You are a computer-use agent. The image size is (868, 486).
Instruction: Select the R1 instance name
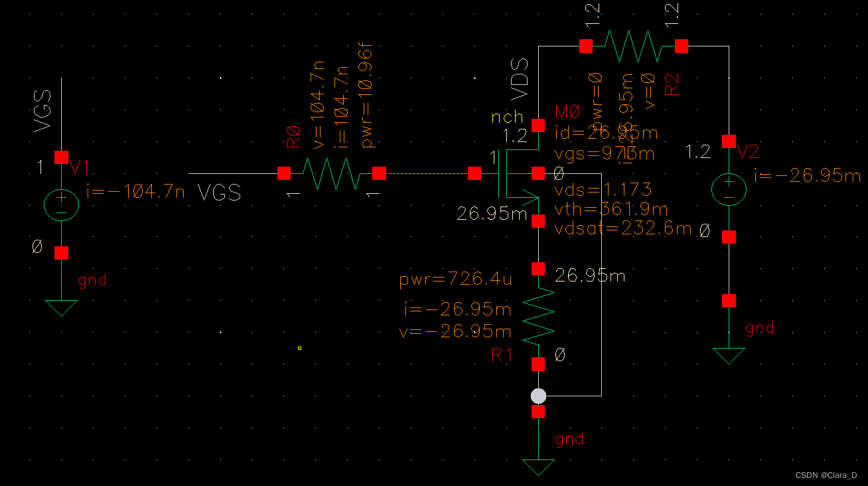[x=502, y=355]
